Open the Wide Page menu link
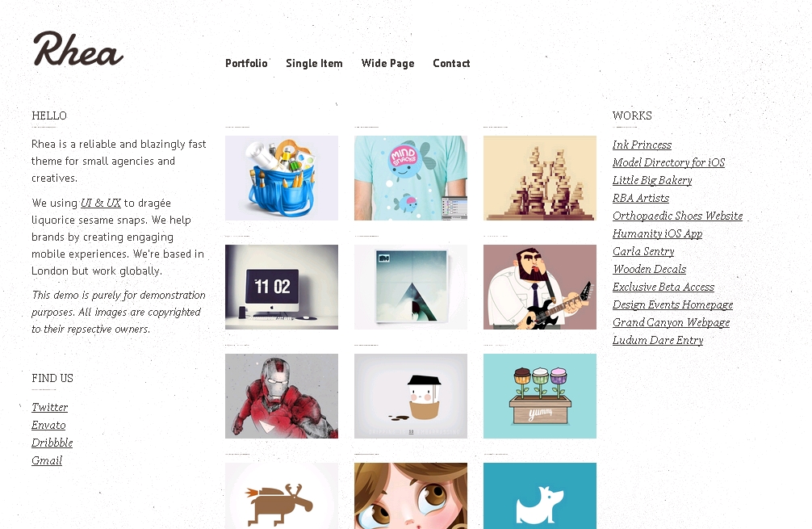Viewport: 812px width, 529px height. click(388, 63)
